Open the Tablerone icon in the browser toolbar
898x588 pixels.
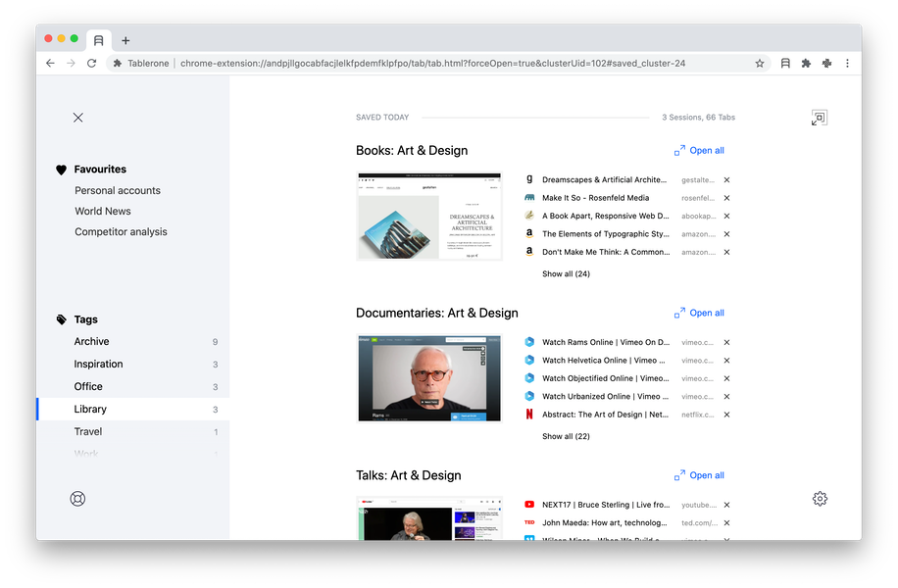tap(785, 62)
